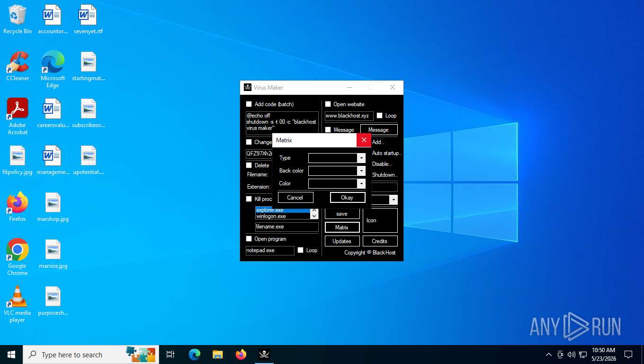The width and height of the screenshot is (644, 364).
Task: Open Adobe Acrobat desktop shortcut
Action: [18, 117]
